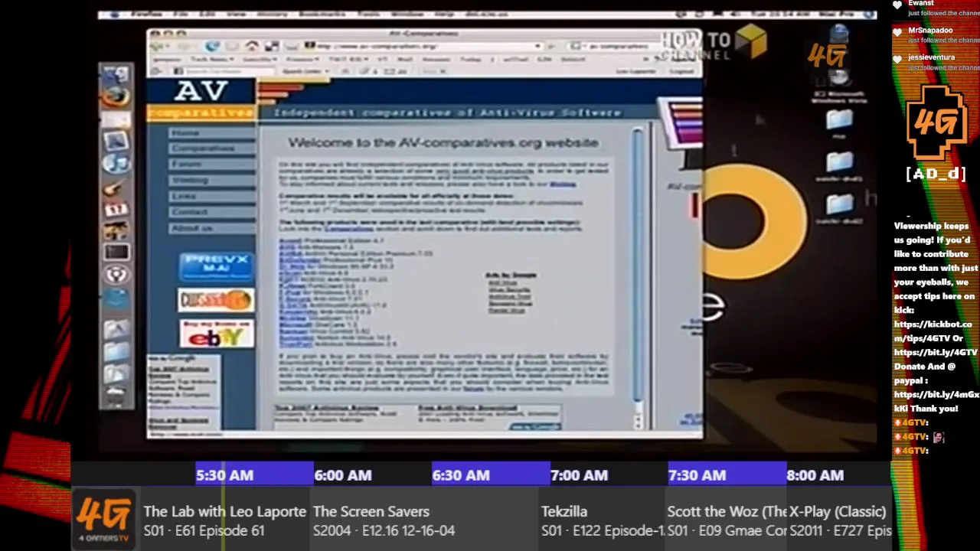Click follower name jessieventura
The width and height of the screenshot is (980, 551).
point(932,57)
